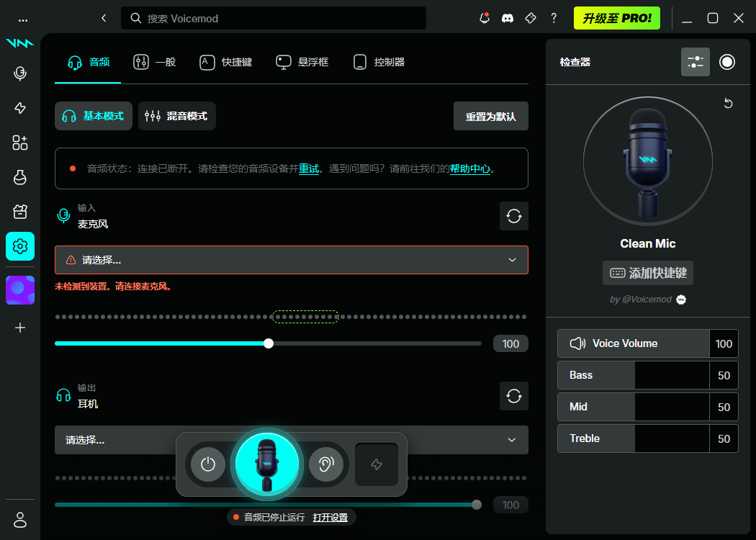Open help question mark icon
Viewport: 756px width, 540px height.
click(554, 18)
